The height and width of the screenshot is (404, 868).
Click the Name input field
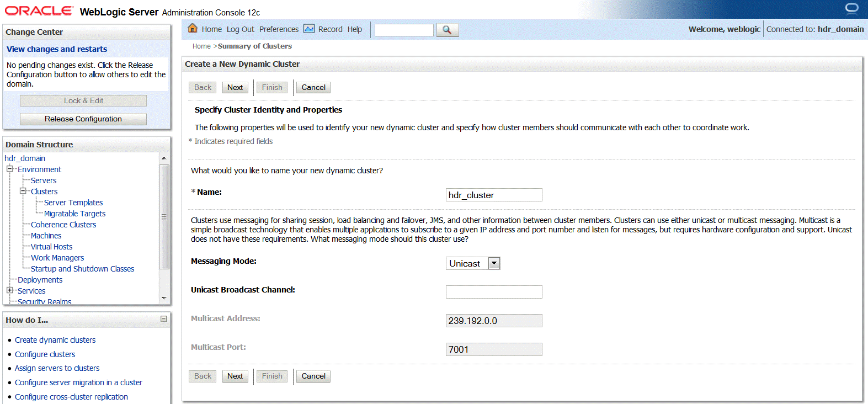(x=494, y=195)
